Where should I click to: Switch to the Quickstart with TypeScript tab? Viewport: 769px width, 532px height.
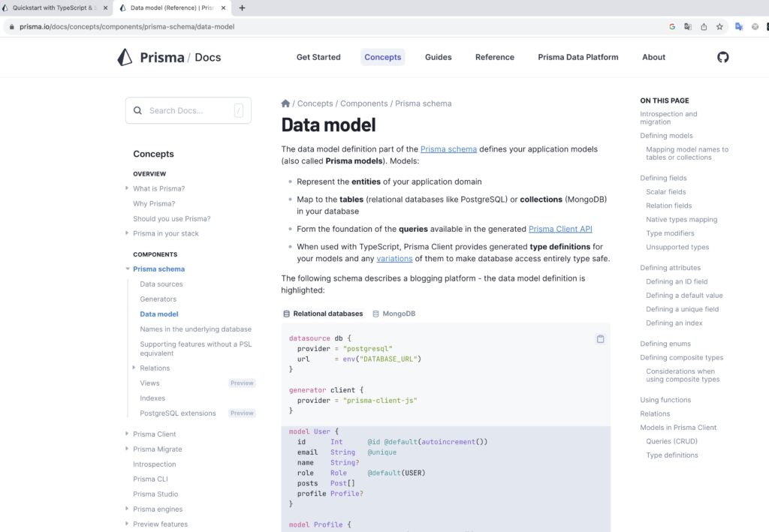[53, 8]
